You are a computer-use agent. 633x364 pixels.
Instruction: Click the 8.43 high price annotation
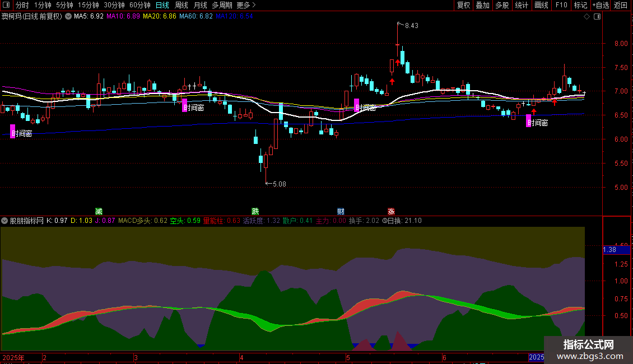point(411,25)
